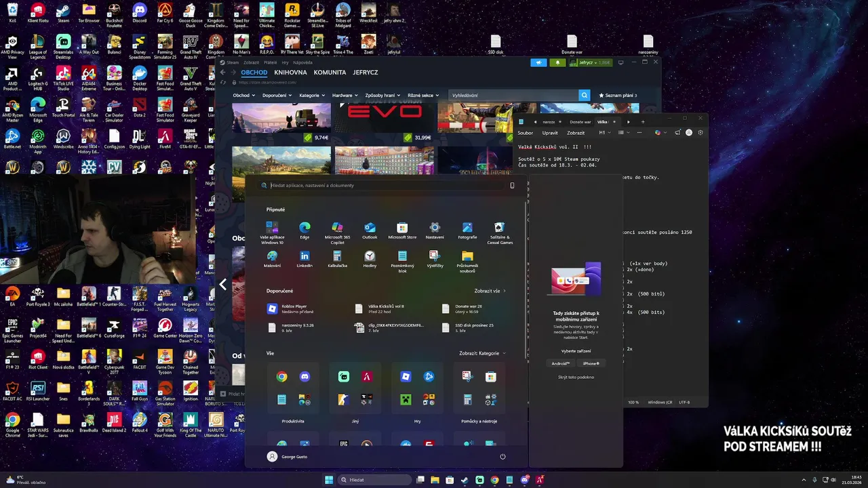Switch to Steam KOMUNITA tab
Viewport: 868px width, 488px height.
[x=330, y=73]
